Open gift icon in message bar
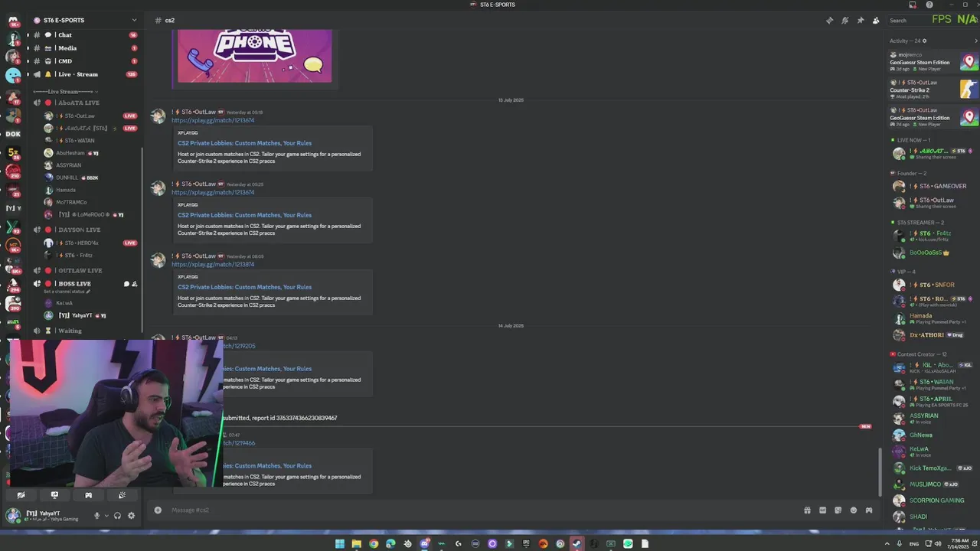Image resolution: width=980 pixels, height=551 pixels. 807,510
